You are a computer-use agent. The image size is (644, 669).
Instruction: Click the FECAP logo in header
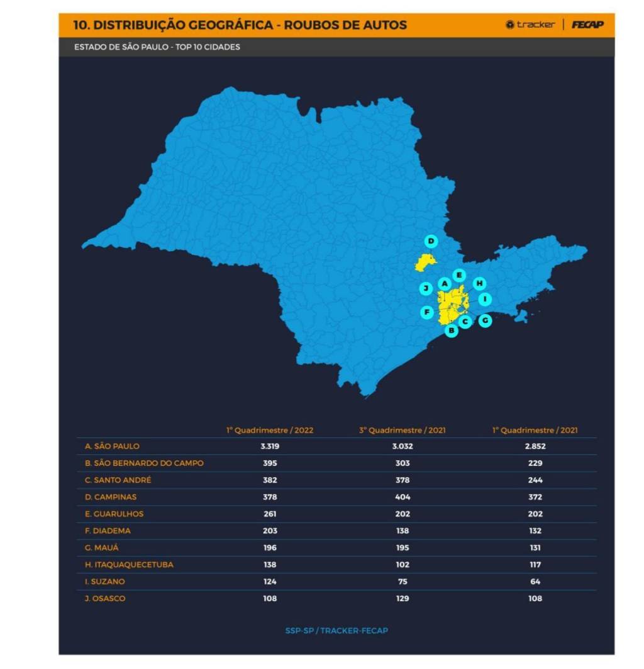(587, 25)
